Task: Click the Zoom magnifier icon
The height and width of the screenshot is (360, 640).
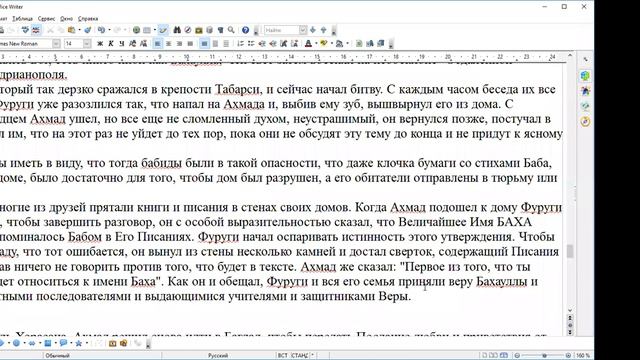Action: [x=231, y=30]
